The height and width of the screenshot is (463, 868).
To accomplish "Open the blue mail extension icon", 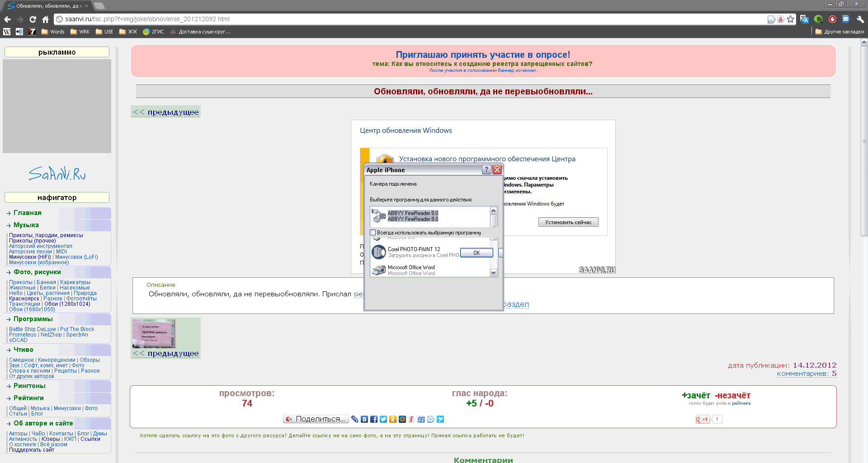I will point(846,19).
